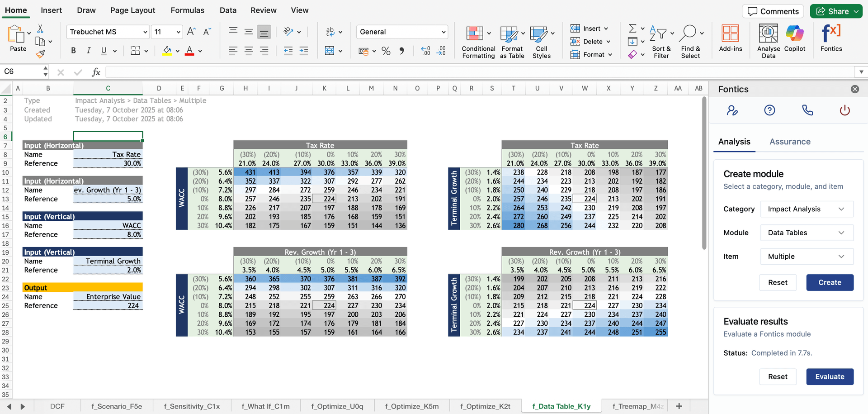The height and width of the screenshot is (414, 868).
Task: Toggle bold formatting
Action: [x=73, y=50]
